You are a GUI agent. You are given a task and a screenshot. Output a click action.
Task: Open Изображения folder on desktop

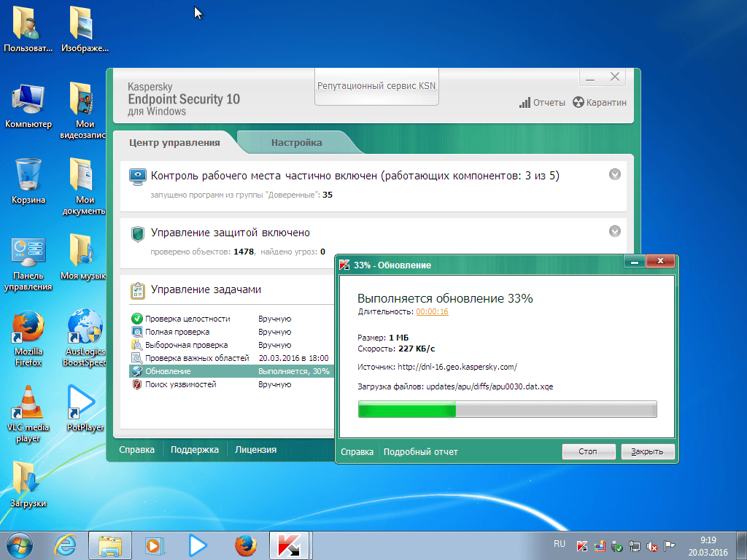pos(85,28)
